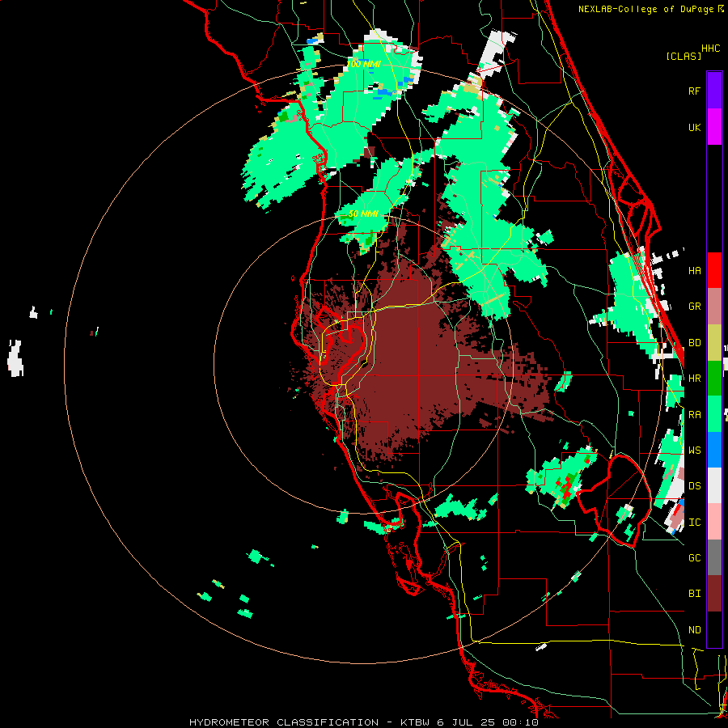
Task: Select the gray GC legend swatch
Action: 714,557
